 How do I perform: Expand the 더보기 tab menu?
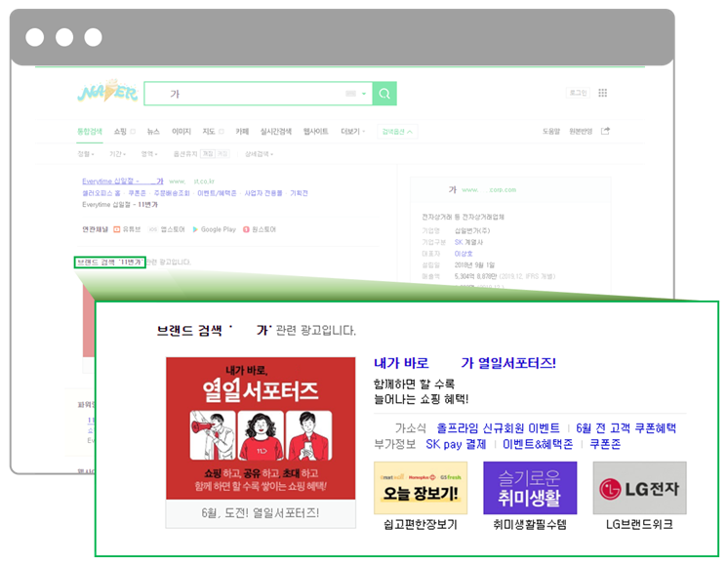pyautogui.click(x=353, y=132)
